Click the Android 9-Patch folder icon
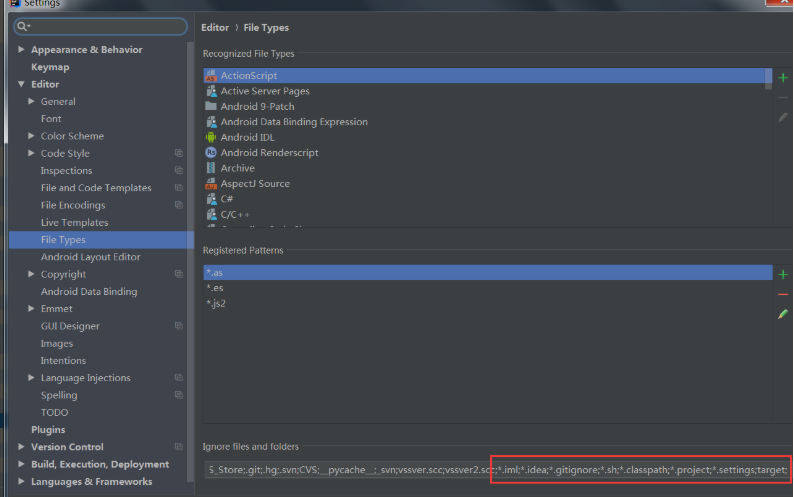Screen dimensions: 794x497 point(211,106)
